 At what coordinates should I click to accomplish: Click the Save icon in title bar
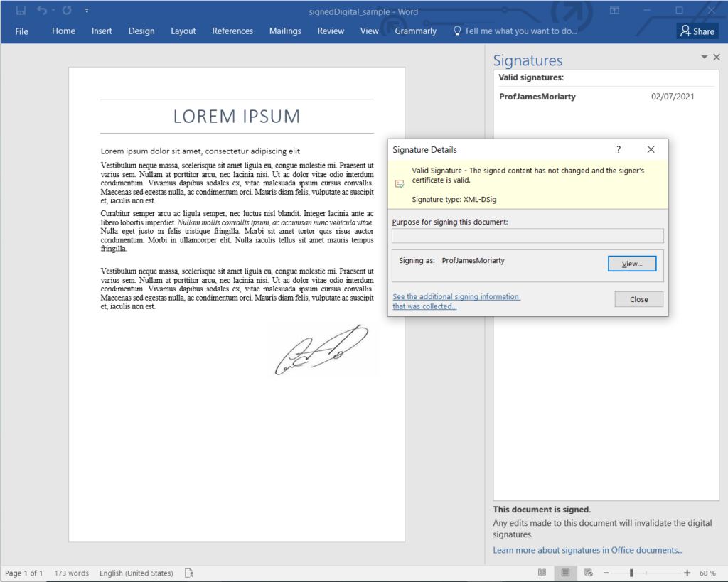(21, 11)
